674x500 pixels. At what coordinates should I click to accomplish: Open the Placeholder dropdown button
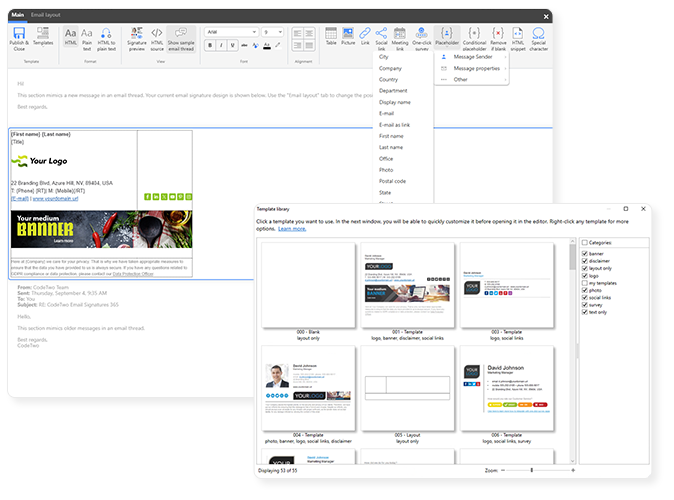pos(447,36)
